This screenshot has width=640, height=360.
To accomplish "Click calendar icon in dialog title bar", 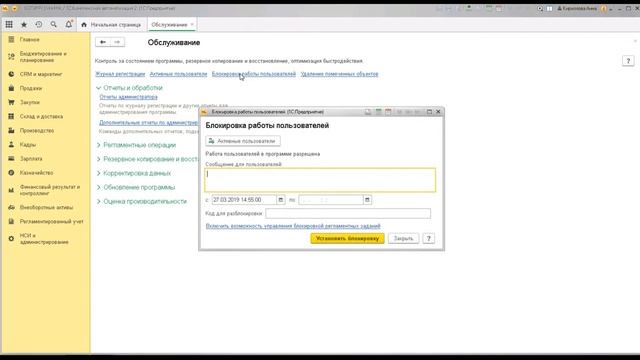I will point(388,112).
